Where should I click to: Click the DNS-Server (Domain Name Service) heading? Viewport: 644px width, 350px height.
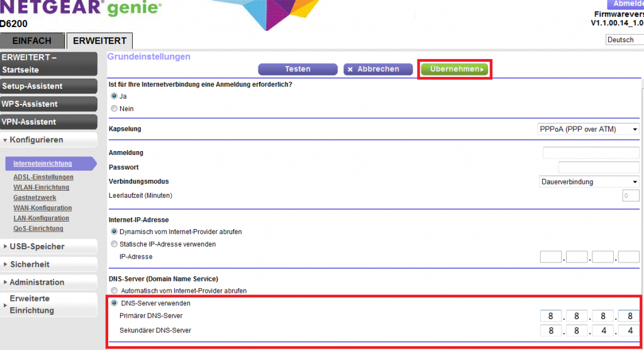coord(163,279)
